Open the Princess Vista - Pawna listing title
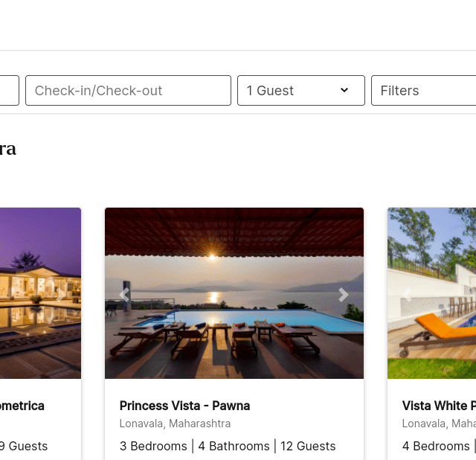The height and width of the screenshot is (460, 476). (x=184, y=406)
